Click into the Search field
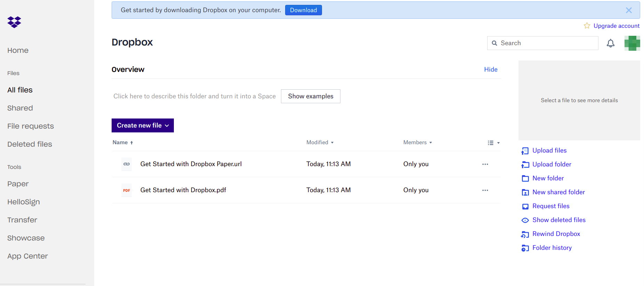 [546, 43]
